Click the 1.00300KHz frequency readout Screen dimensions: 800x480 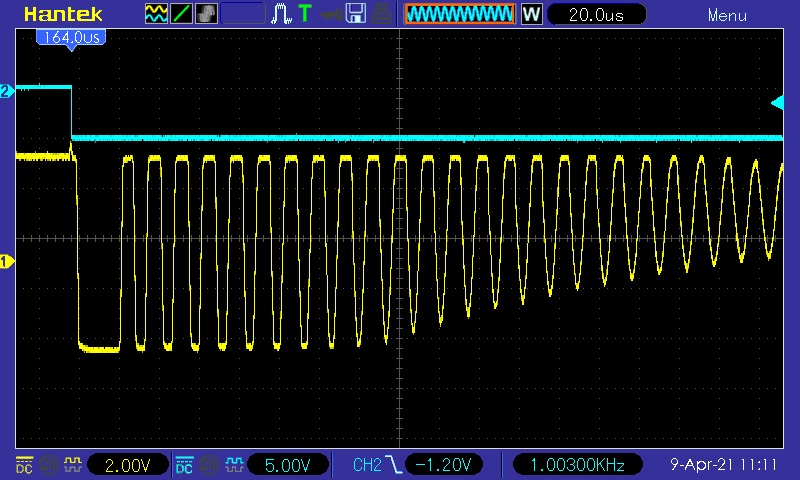tap(577, 465)
